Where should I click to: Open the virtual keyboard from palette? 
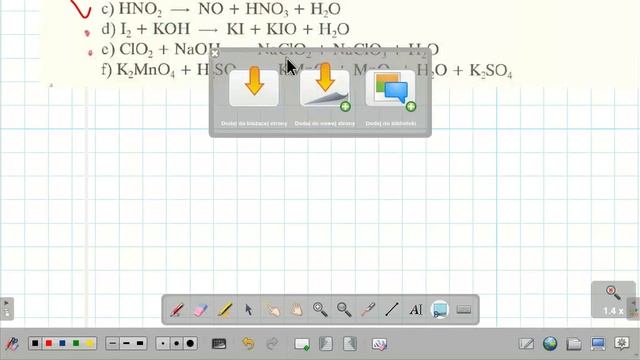[464, 310]
